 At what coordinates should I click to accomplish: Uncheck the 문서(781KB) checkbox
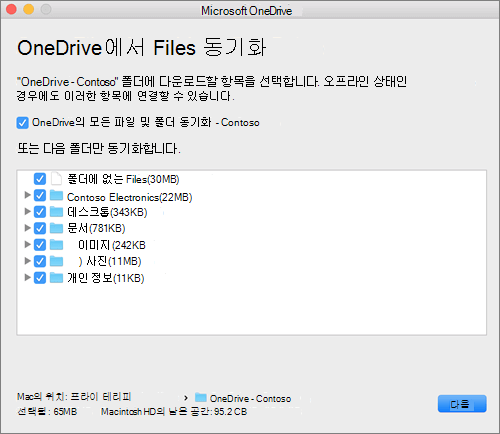[40, 228]
